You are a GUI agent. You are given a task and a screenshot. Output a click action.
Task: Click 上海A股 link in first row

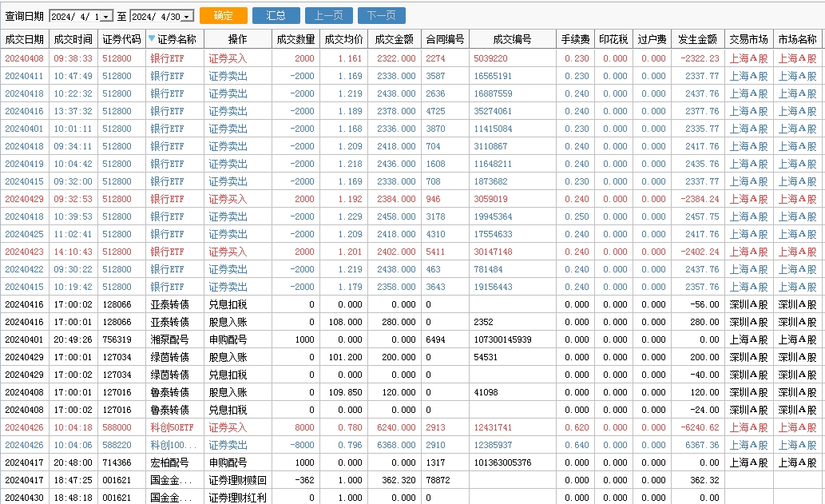[748, 58]
